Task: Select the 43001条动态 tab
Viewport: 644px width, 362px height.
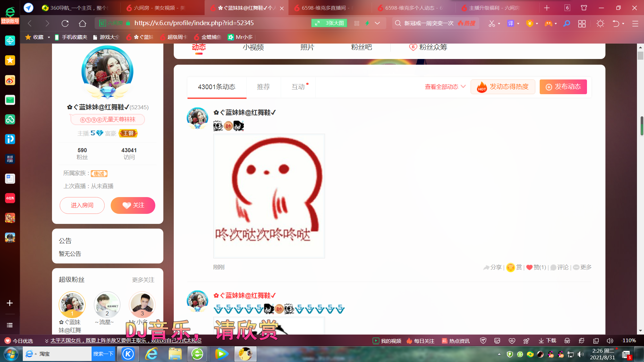Action: 217,87
